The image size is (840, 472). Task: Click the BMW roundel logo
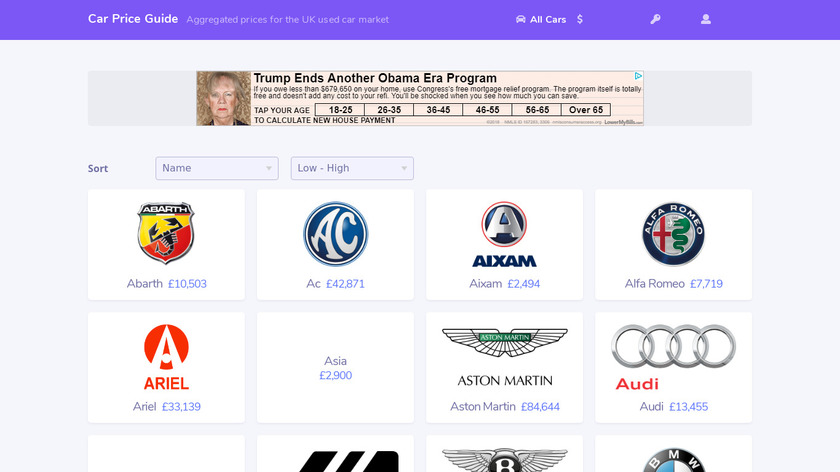pyautogui.click(x=673, y=460)
